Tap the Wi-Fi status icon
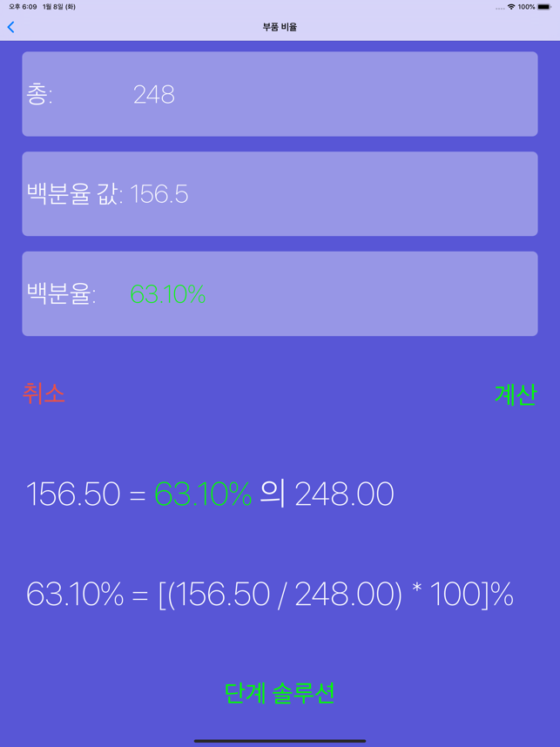The image size is (560, 747). coord(511,7)
